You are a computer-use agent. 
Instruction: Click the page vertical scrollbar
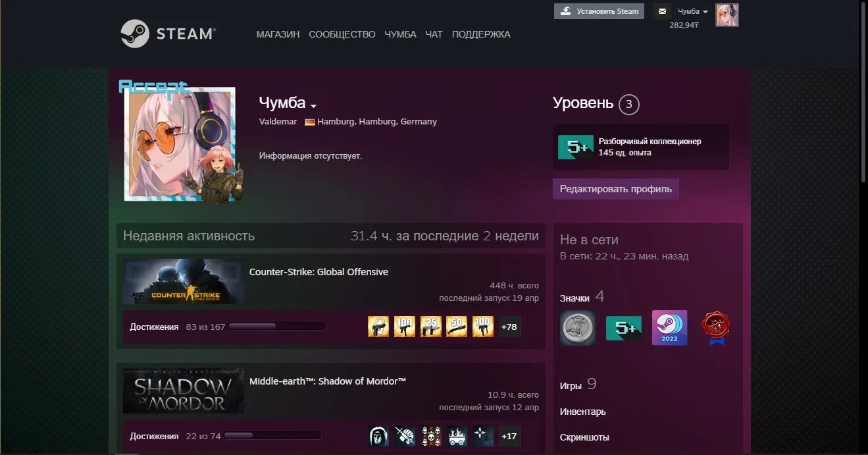click(x=863, y=92)
